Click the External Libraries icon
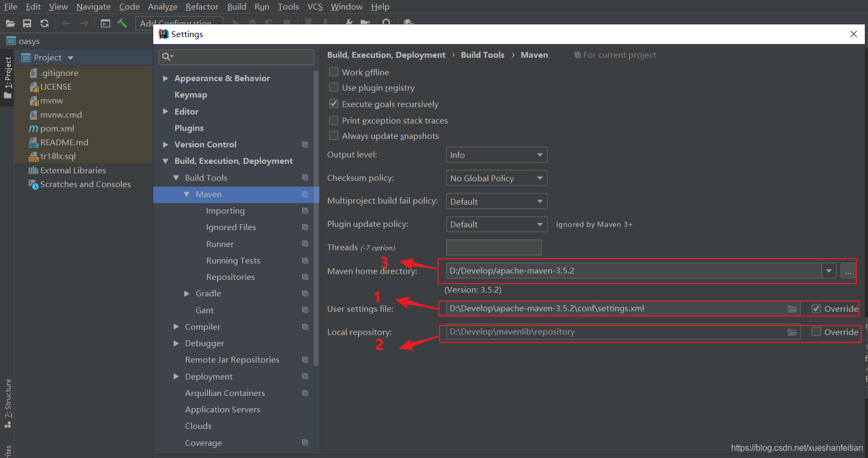Screen dimensions: 868x458 [x=33, y=170]
